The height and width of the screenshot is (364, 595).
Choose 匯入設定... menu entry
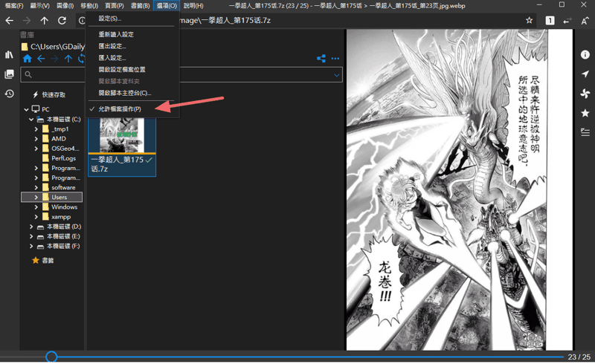click(112, 58)
